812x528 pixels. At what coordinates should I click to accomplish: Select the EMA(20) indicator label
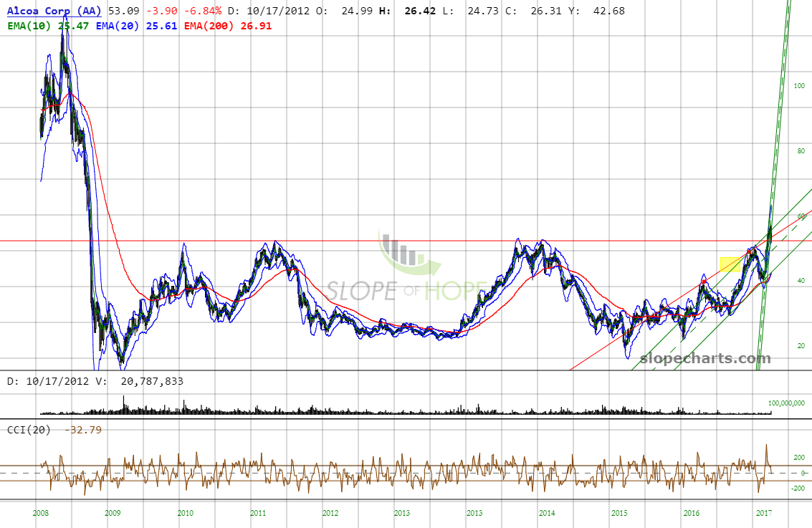(118, 26)
